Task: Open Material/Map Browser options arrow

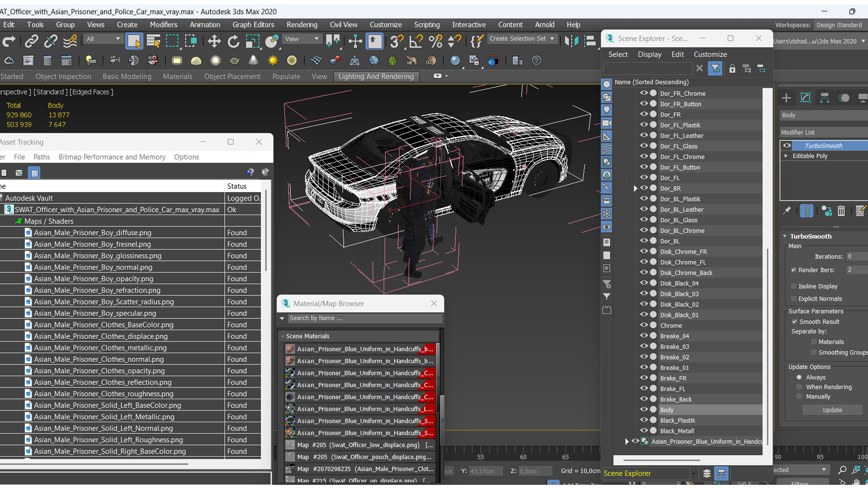Action: [x=282, y=318]
